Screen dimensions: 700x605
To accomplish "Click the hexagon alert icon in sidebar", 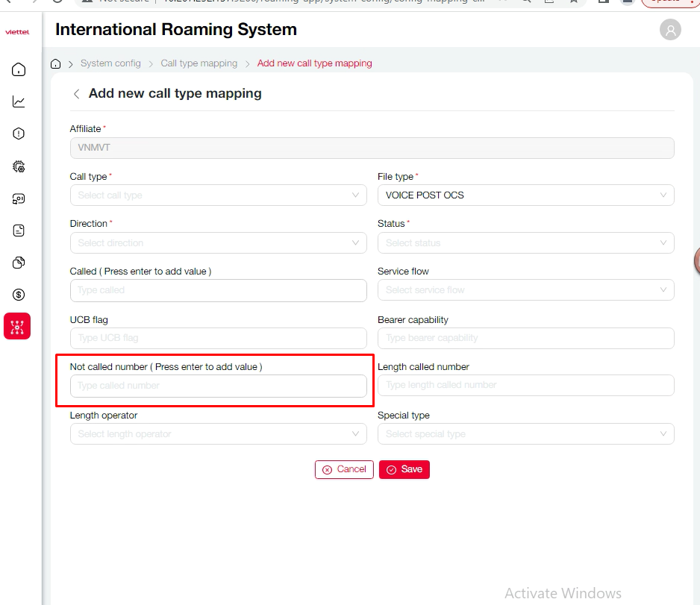I will [x=19, y=134].
